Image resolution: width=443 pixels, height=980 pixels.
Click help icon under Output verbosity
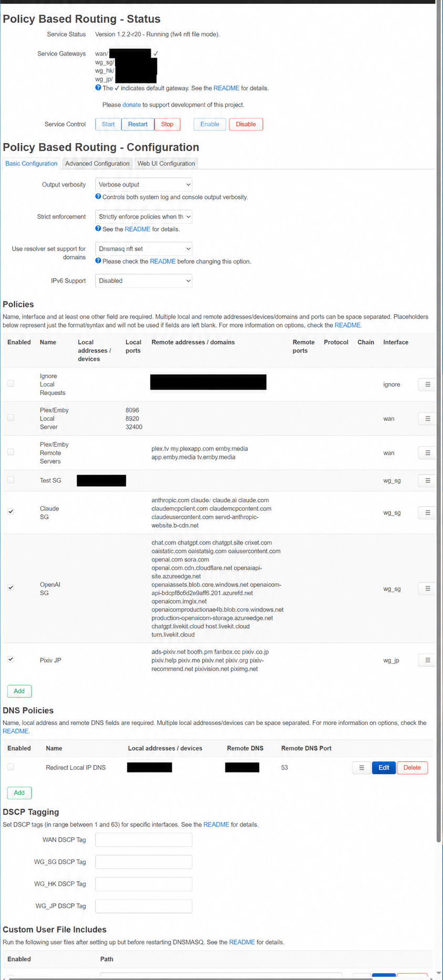point(98,197)
